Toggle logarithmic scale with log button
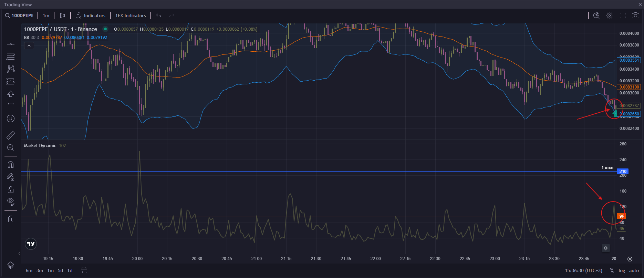Viewport: 644px width, 278px height. 622,270
